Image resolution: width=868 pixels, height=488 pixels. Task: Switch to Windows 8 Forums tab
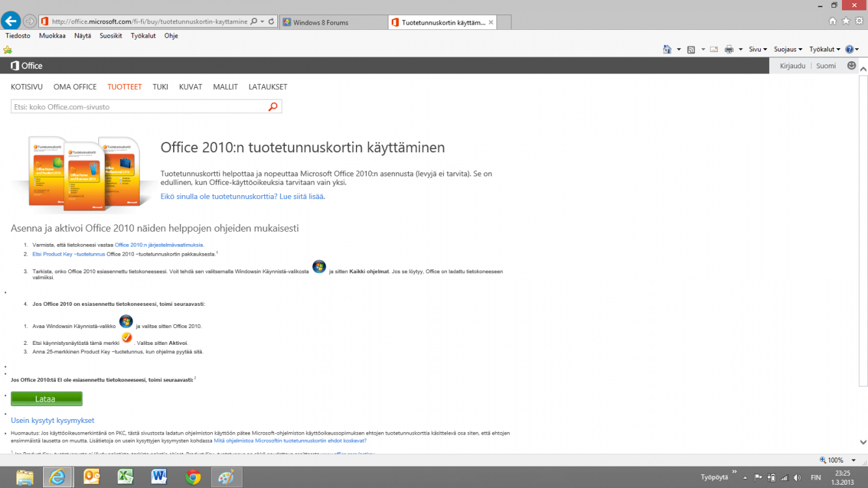[334, 22]
